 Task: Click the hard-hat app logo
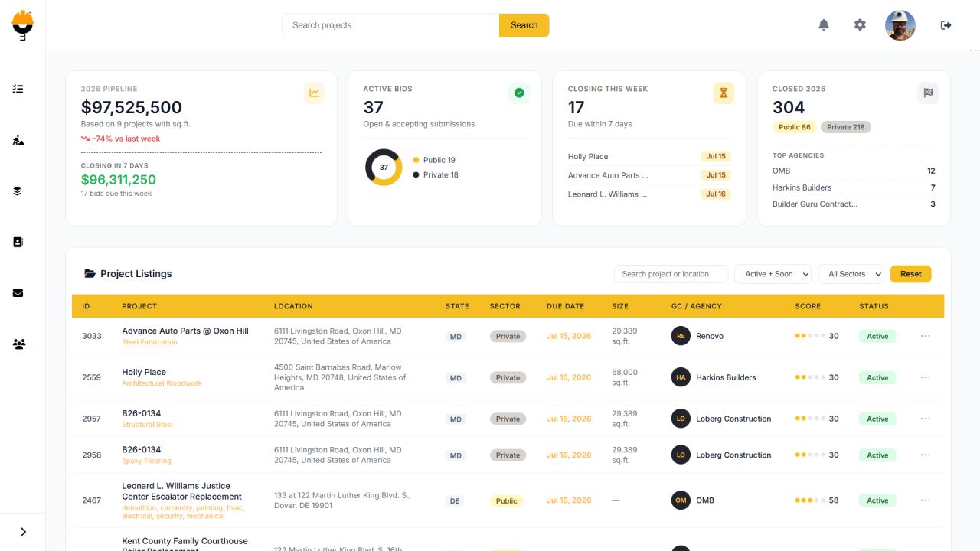coord(23,25)
